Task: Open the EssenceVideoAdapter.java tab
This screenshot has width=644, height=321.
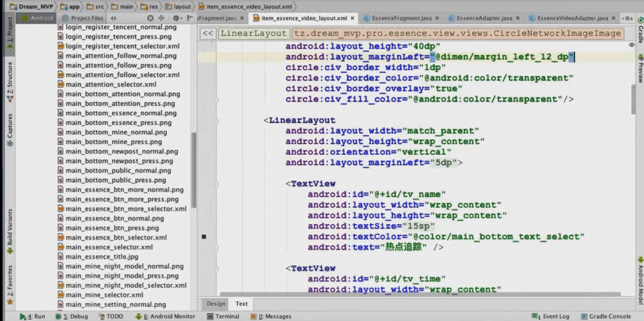Action: click(573, 18)
